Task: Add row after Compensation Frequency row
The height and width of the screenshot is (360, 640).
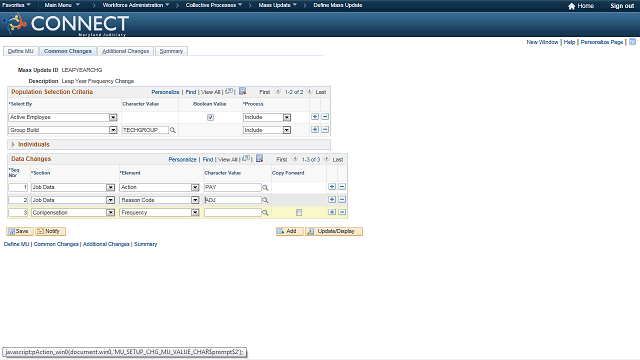Action: tap(332, 212)
